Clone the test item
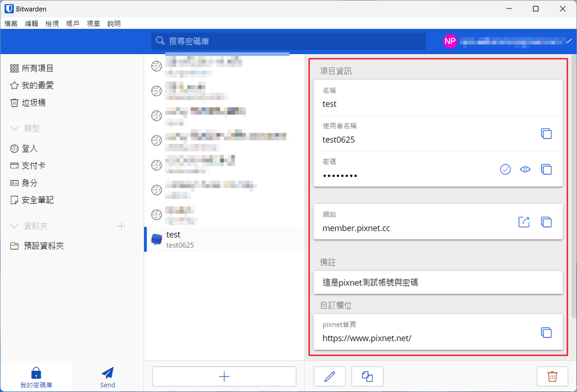Screen dimensions: 577x392 367,377
